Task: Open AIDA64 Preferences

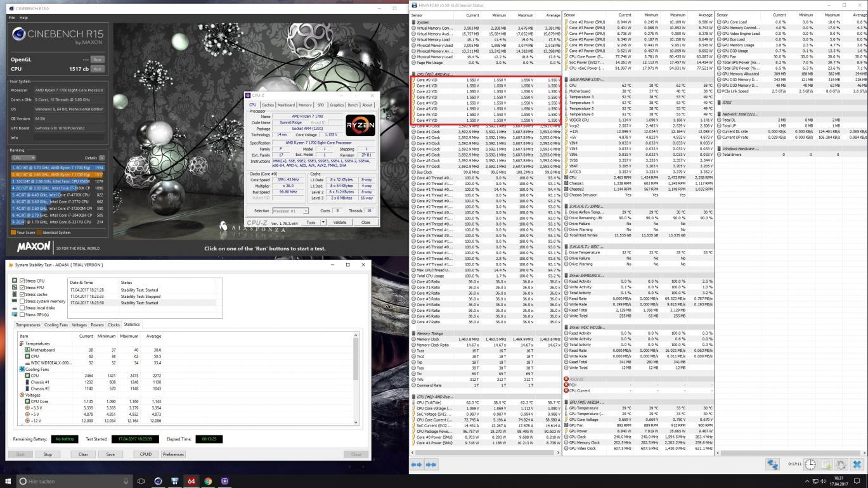Action: (x=173, y=454)
